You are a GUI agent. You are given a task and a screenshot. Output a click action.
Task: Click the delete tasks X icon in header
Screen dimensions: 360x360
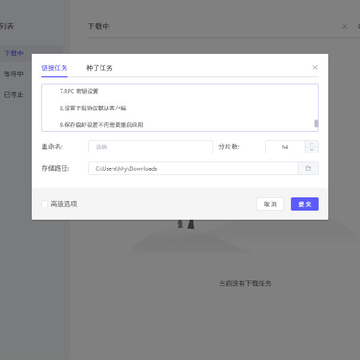click(344, 26)
